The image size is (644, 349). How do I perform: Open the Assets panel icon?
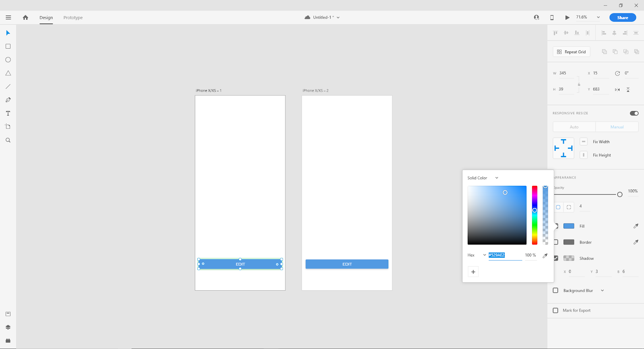[x=8, y=314]
